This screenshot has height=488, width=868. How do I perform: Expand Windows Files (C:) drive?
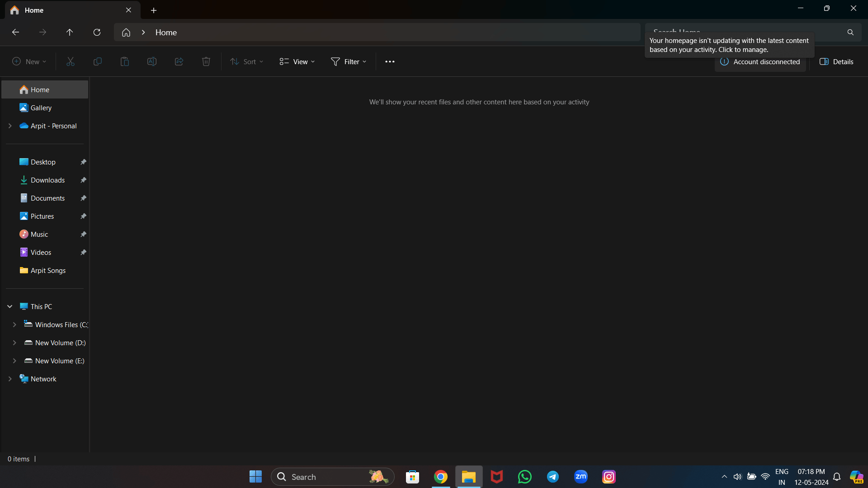tap(14, 324)
